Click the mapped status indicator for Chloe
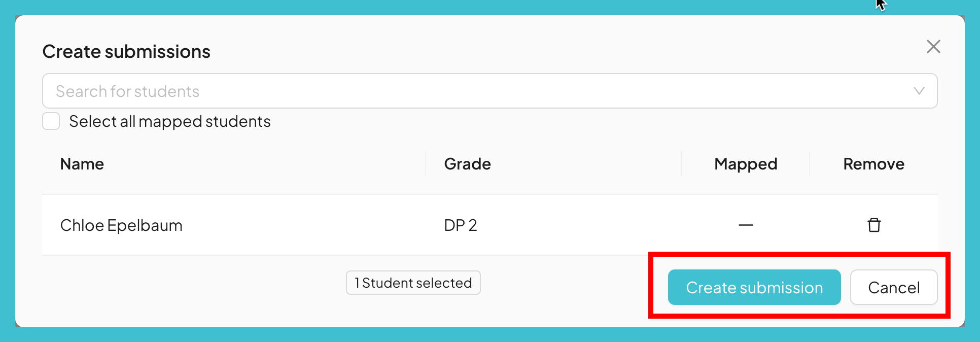The image size is (980, 342). [745, 225]
